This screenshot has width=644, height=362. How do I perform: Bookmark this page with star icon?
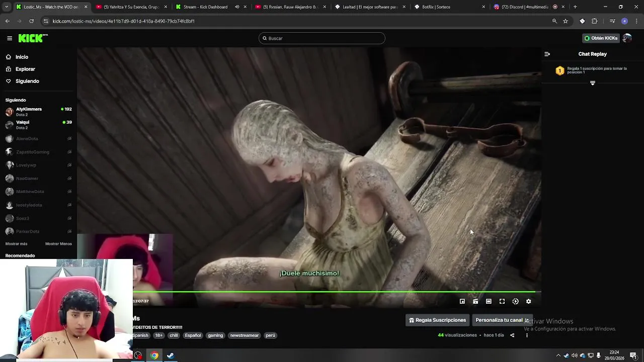[566, 21]
